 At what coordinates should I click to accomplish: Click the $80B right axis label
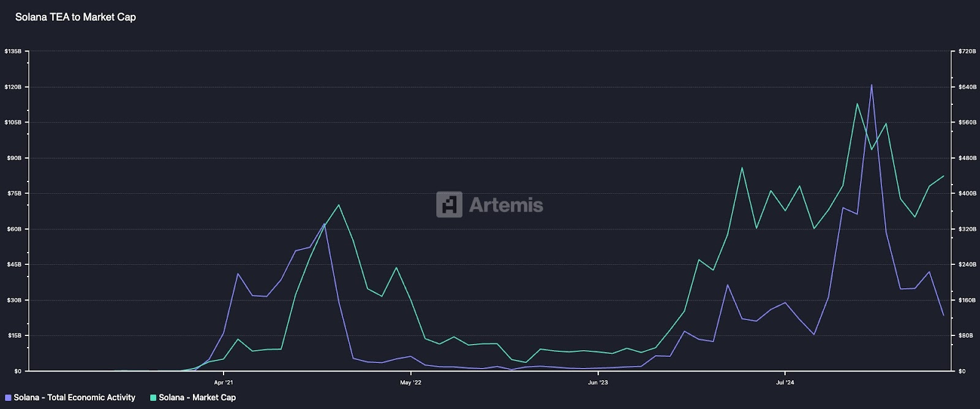(966, 336)
